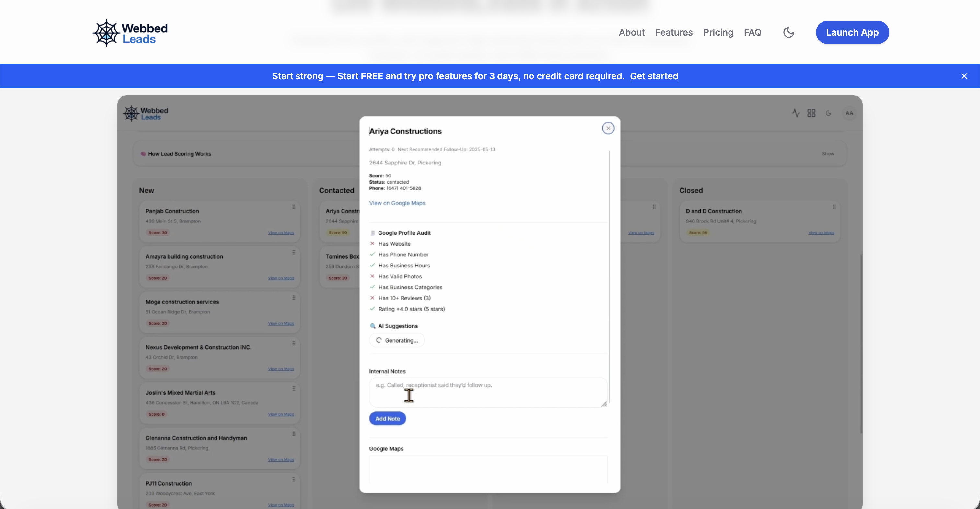Image resolution: width=980 pixels, height=509 pixels.
Task: Click View on Maps for Panjab Construction
Action: click(x=281, y=232)
